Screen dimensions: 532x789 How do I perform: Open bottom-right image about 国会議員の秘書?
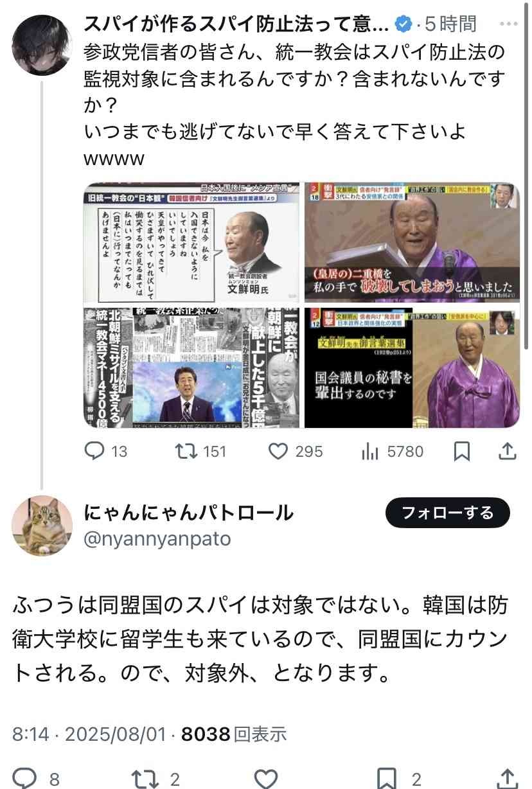(412, 368)
